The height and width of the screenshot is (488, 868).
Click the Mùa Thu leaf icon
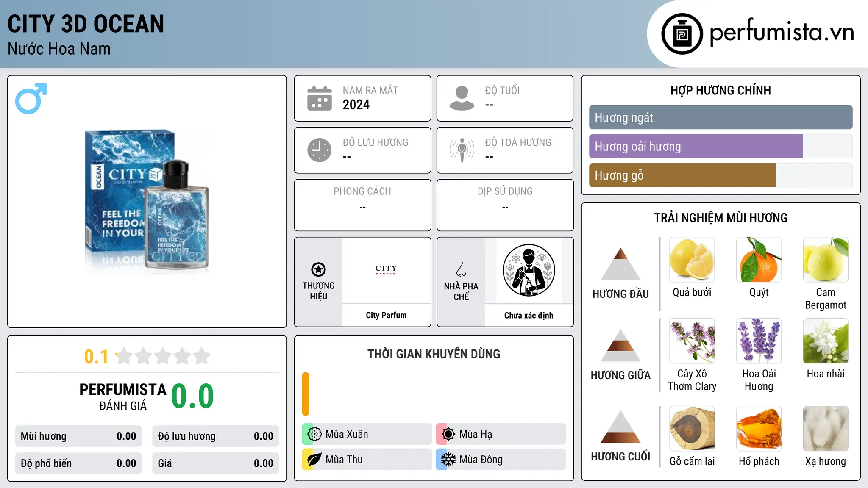click(x=314, y=460)
